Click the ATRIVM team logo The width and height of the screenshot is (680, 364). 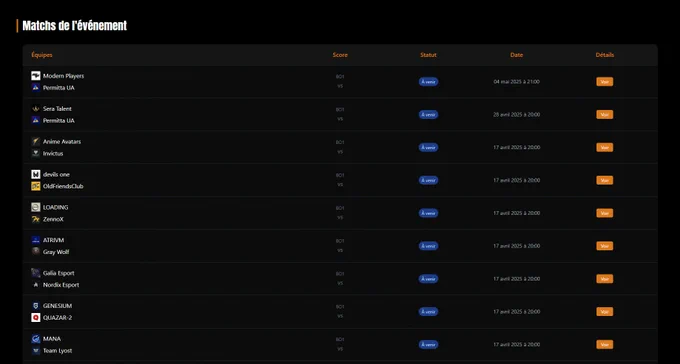36,240
